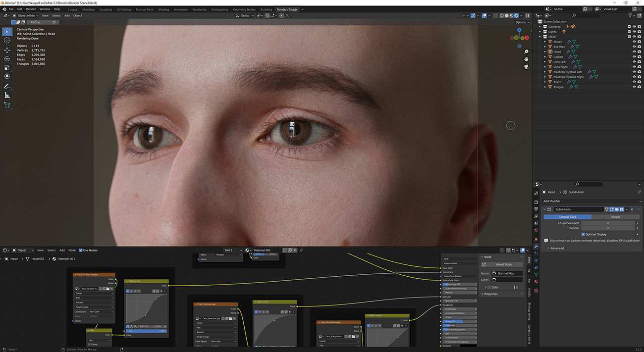Disable the Lights collection checkbox
The image size is (644, 352).
[629, 32]
